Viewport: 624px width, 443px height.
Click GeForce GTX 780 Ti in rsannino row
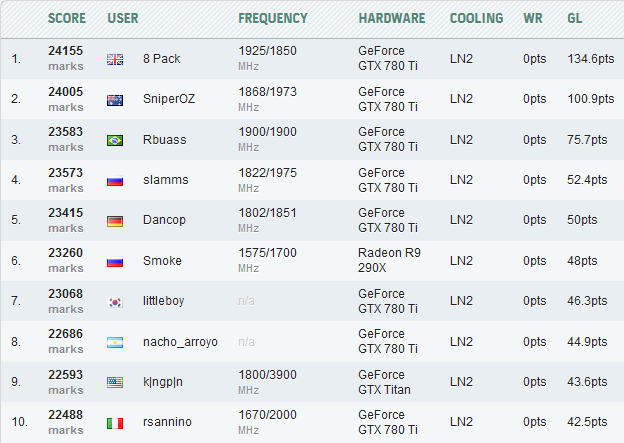click(x=388, y=422)
